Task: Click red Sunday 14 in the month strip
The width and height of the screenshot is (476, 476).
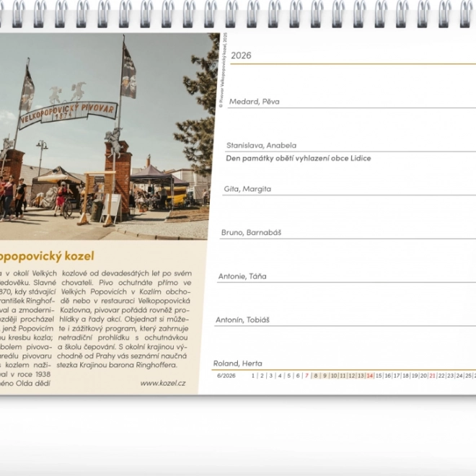Action: pos(370,376)
